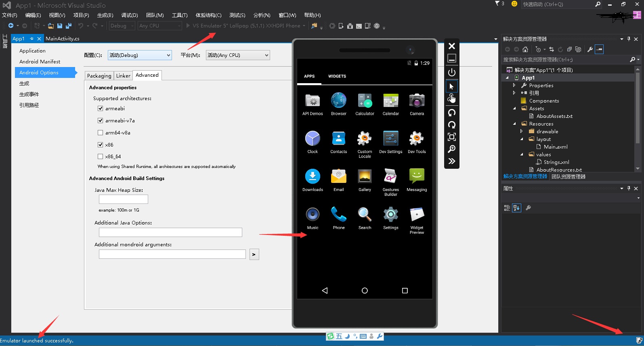Collapse all items in Solution Explorer
Viewport: 644px width, 346px height.
[x=569, y=49]
